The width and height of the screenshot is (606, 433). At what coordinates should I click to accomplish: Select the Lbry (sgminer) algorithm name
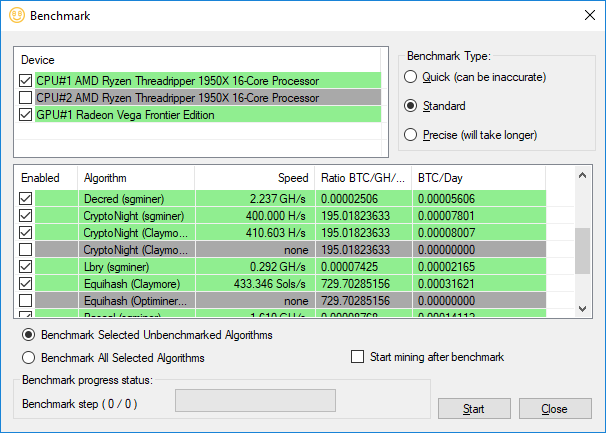coord(116,267)
